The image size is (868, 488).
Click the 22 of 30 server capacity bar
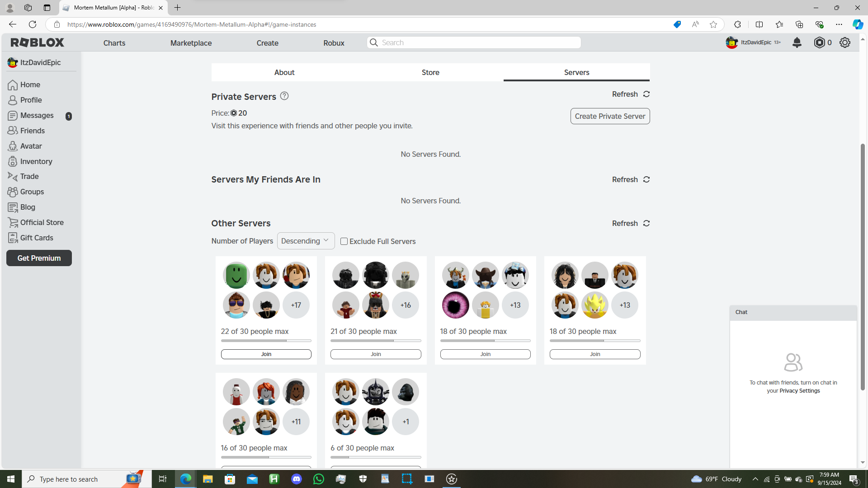pyautogui.click(x=266, y=341)
